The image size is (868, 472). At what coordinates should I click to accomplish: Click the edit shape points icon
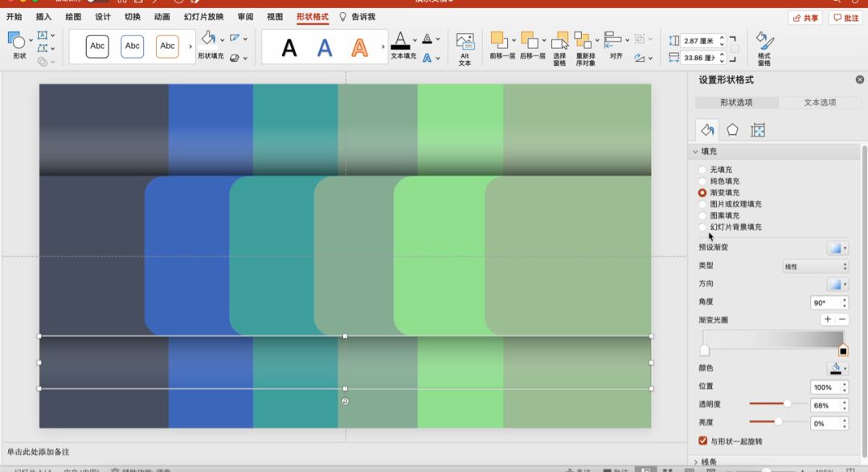pyautogui.click(x=43, y=49)
